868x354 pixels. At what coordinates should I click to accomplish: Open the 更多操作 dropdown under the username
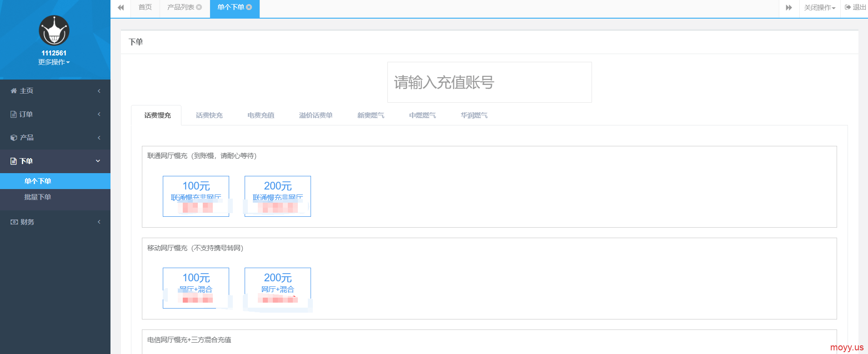point(54,62)
